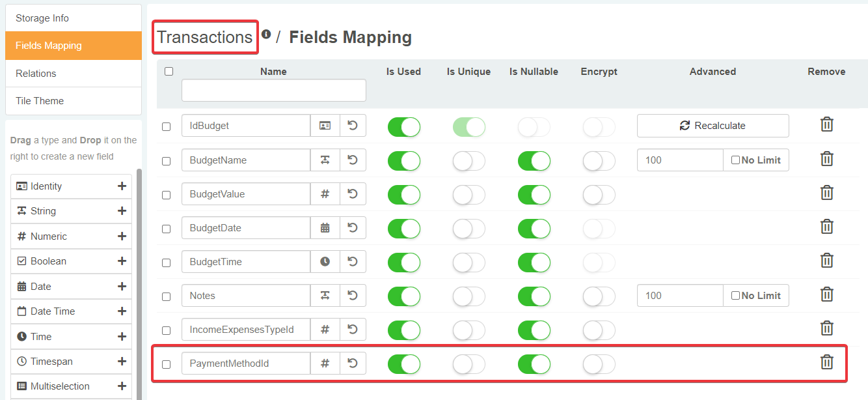The width and height of the screenshot is (868, 400).
Task: Delete the PaymentMethodId field with trash icon
Action: pyautogui.click(x=826, y=362)
